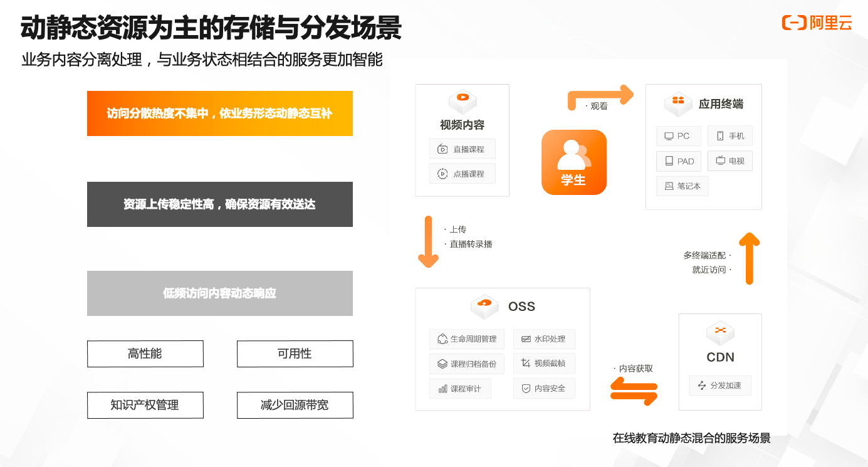Click the 水印处理 image icon
Viewport: 868px width, 467px height.
pos(526,339)
